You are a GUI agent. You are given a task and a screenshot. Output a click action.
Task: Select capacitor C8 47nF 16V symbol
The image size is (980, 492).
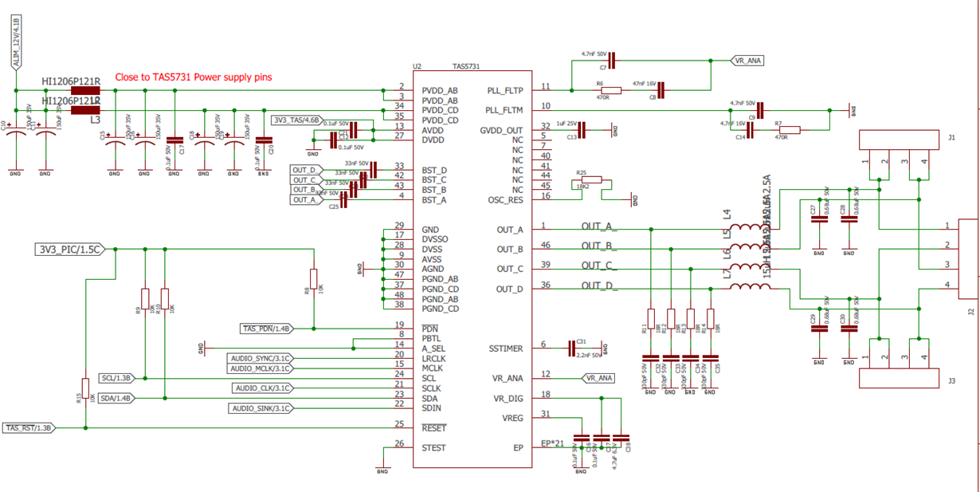pos(662,91)
